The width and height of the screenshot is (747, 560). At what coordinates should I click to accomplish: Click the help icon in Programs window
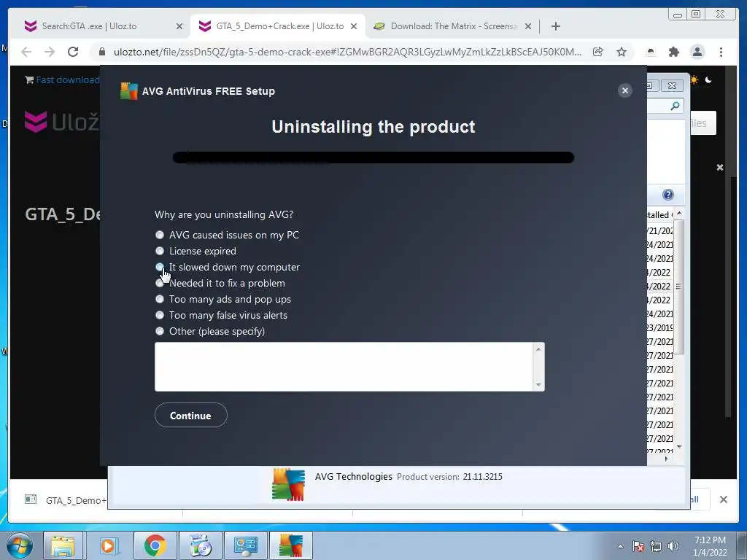668,195
